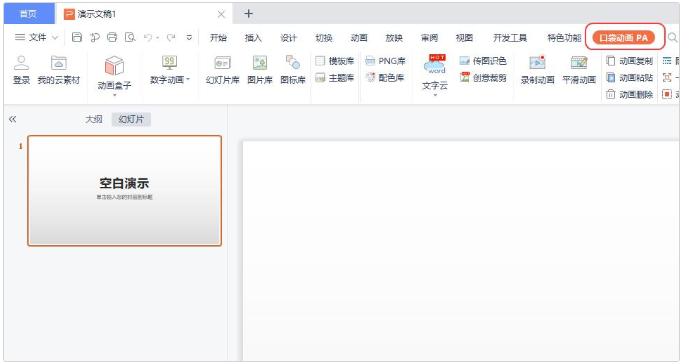This screenshot has height=364, width=689.
Task: Start 录制动画 record animation
Action: [537, 69]
